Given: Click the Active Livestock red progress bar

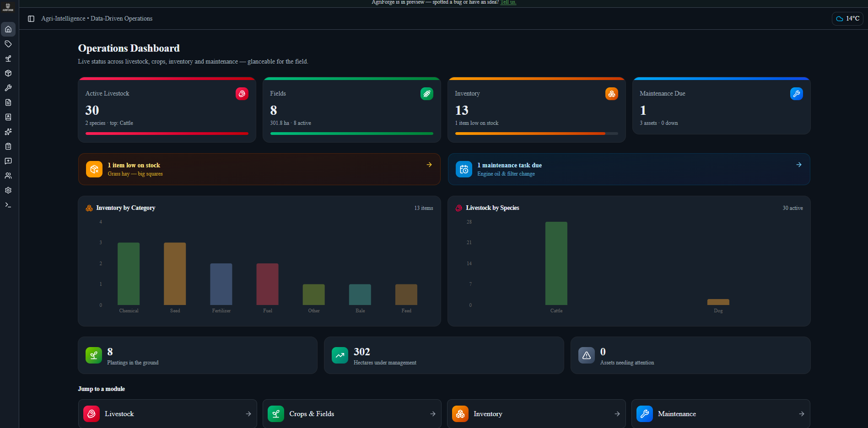Looking at the screenshot, I should pyautogui.click(x=167, y=134).
